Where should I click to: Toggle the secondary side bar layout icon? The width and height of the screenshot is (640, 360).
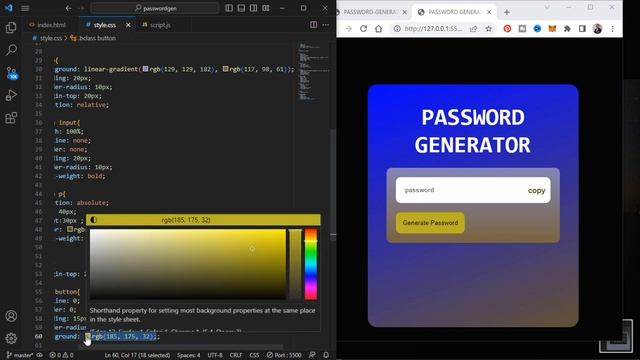click(x=253, y=8)
